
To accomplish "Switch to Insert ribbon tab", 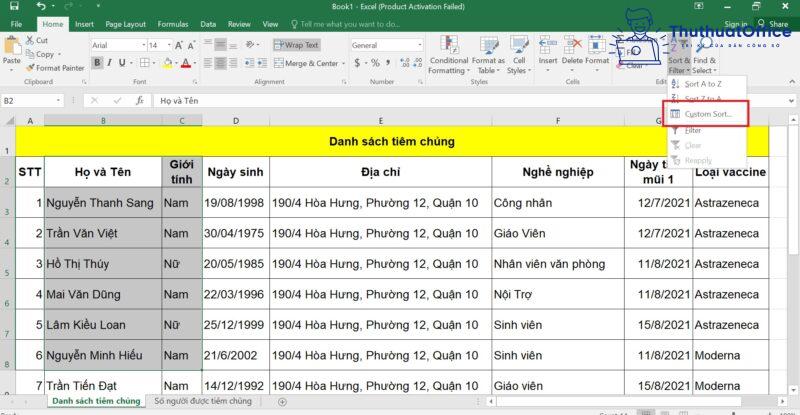I will (x=84, y=24).
